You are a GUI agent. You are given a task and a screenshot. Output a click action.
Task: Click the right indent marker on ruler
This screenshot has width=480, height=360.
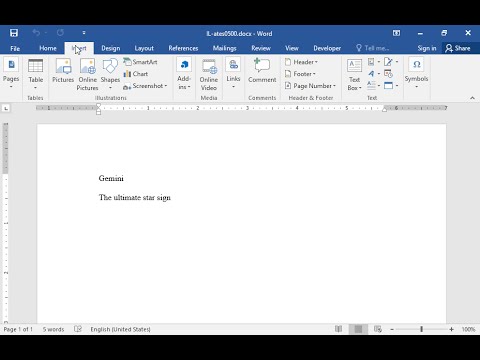[384, 109]
